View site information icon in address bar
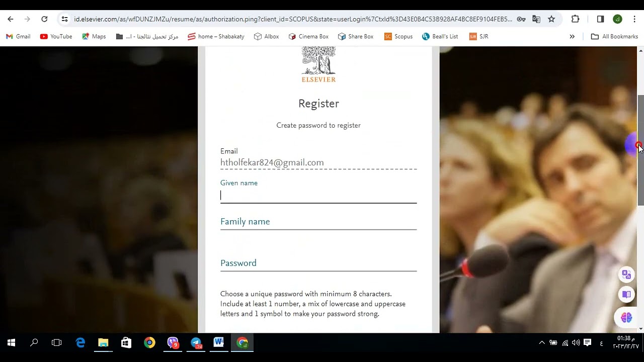The image size is (644, 362). pos(64,19)
